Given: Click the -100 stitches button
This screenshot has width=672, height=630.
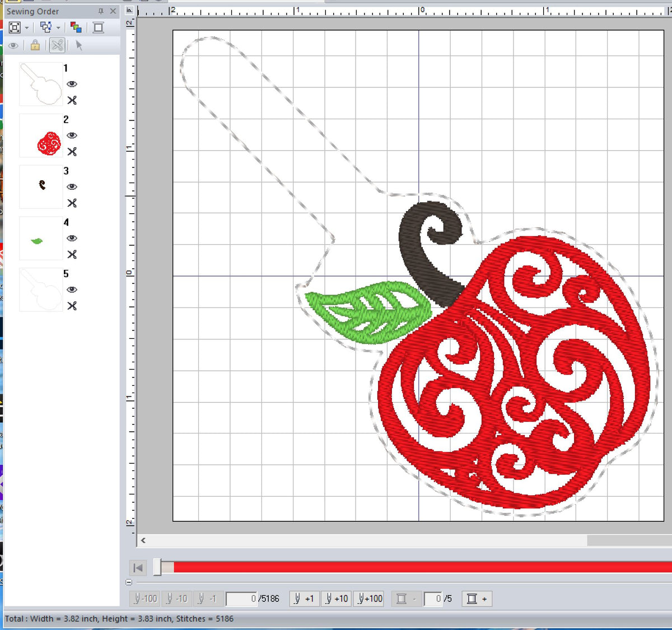Looking at the screenshot, I should (x=146, y=599).
